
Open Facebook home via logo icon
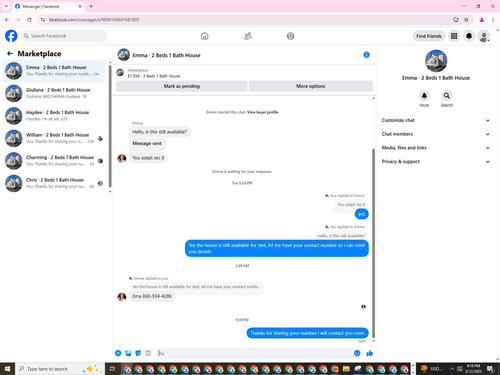click(x=11, y=36)
